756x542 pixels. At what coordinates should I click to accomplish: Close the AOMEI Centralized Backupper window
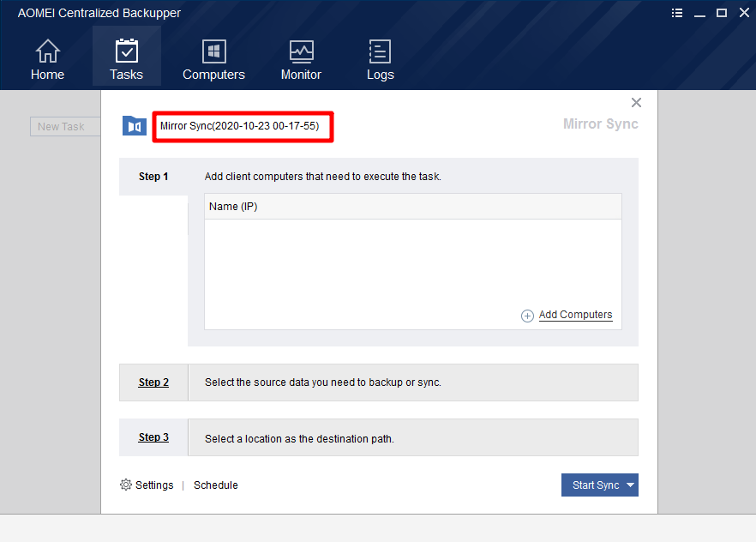coord(744,13)
